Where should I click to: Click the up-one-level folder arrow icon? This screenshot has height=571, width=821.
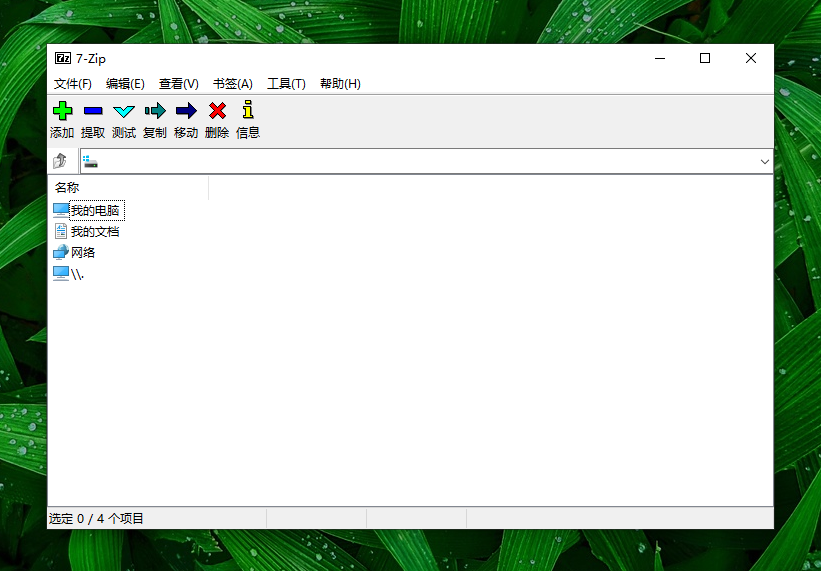click(60, 161)
